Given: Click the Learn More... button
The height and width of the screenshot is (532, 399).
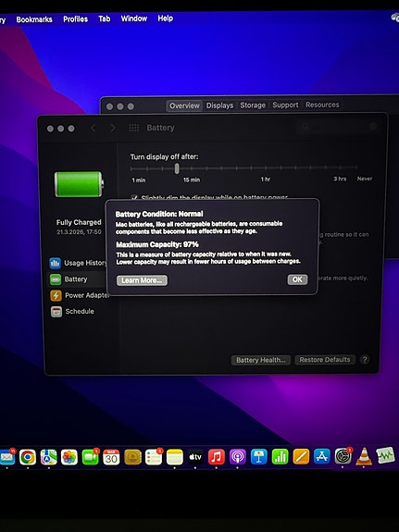Looking at the screenshot, I should click(x=142, y=280).
